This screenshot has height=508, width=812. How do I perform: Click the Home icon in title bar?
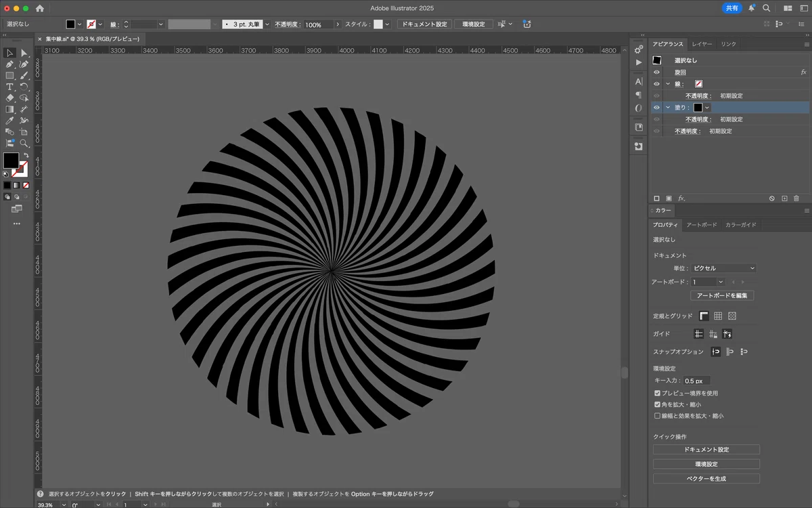40,8
